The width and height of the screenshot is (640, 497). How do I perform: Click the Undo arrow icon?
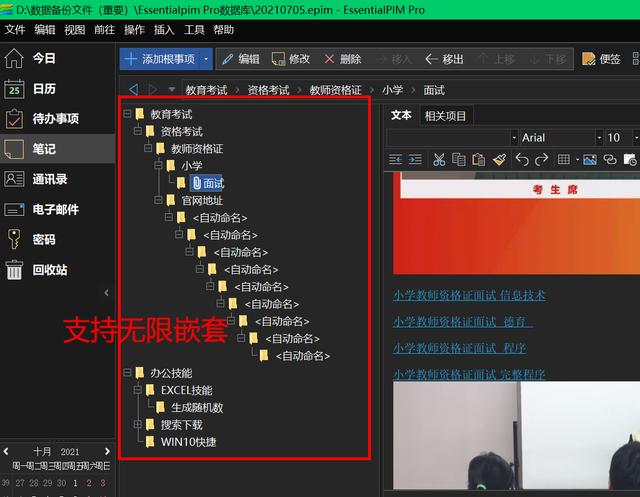(x=522, y=160)
